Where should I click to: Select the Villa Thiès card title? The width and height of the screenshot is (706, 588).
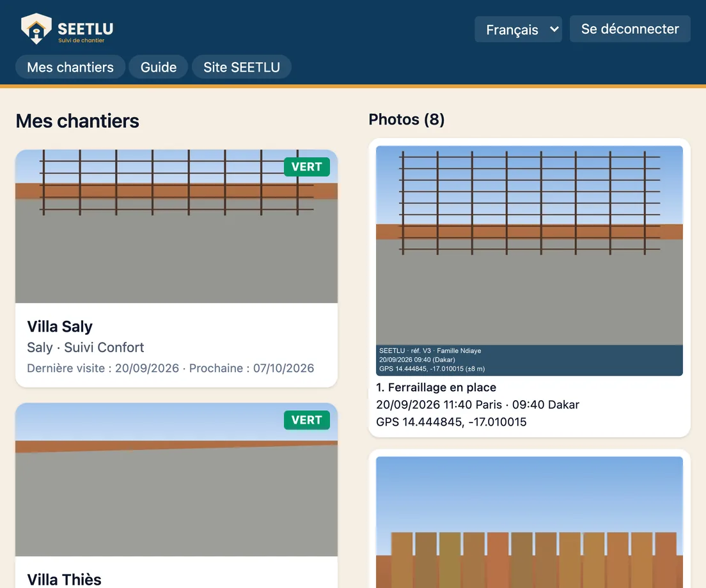pyautogui.click(x=65, y=580)
